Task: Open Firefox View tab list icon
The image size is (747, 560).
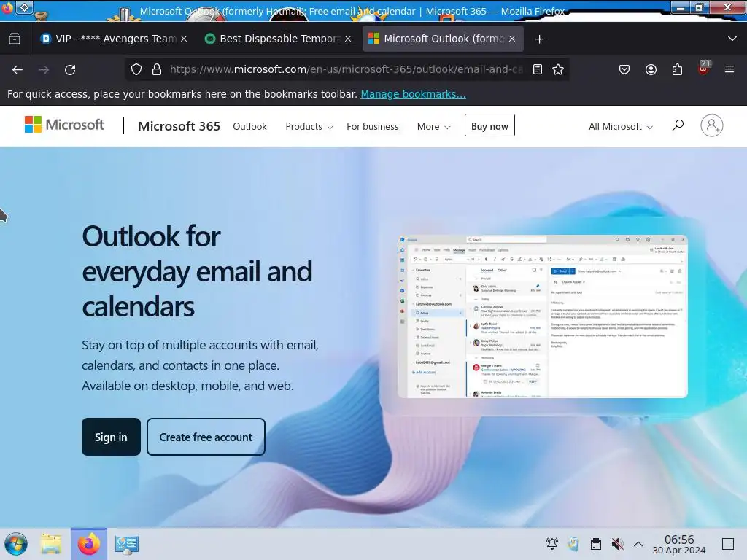Action: 15,39
